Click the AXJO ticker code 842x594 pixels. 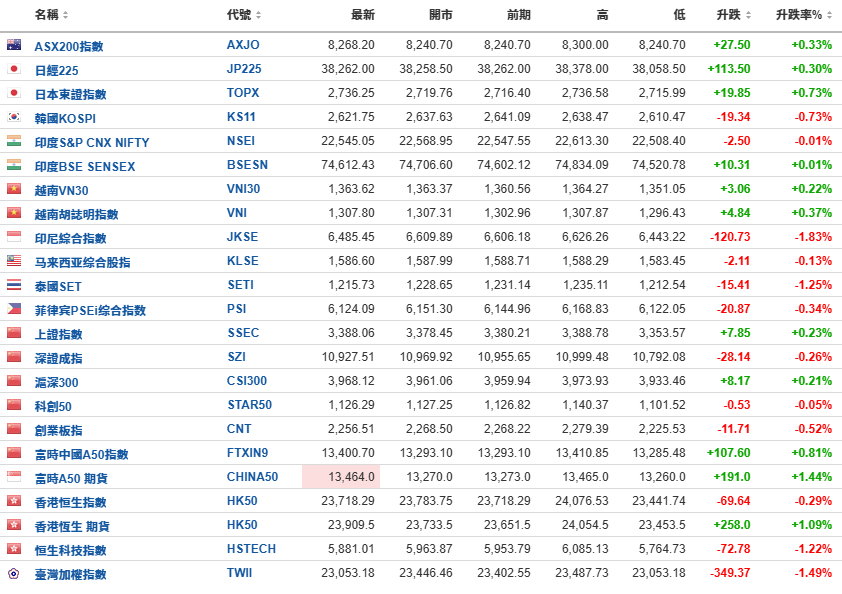(x=243, y=45)
